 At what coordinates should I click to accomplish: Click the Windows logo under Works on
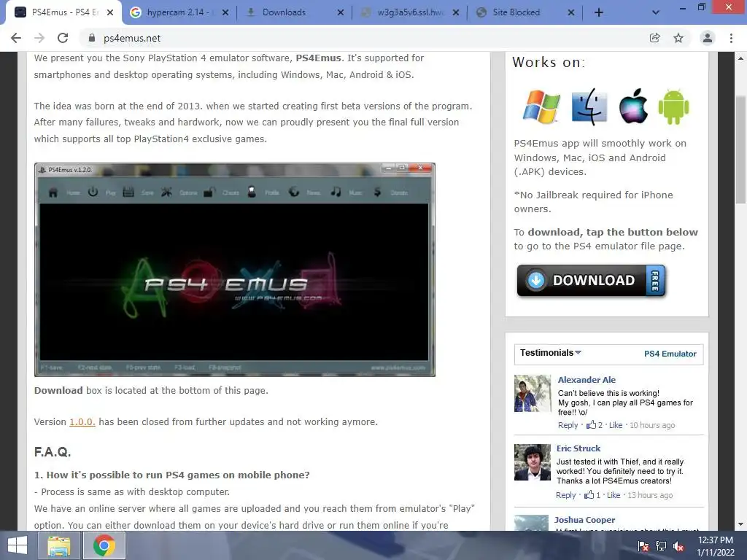[x=541, y=106]
